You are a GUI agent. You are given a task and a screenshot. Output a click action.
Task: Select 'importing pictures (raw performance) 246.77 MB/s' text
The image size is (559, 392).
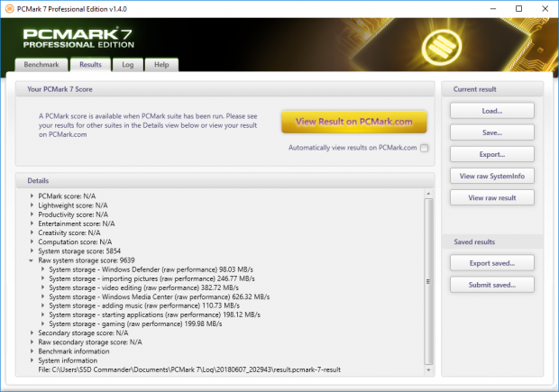pyautogui.click(x=179, y=278)
